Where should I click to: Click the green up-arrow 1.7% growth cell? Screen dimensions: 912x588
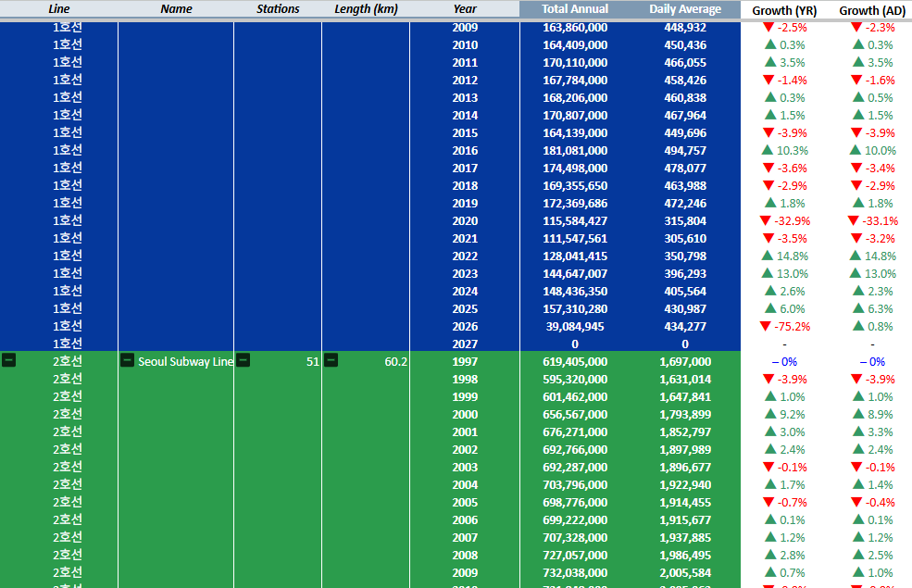784,484
